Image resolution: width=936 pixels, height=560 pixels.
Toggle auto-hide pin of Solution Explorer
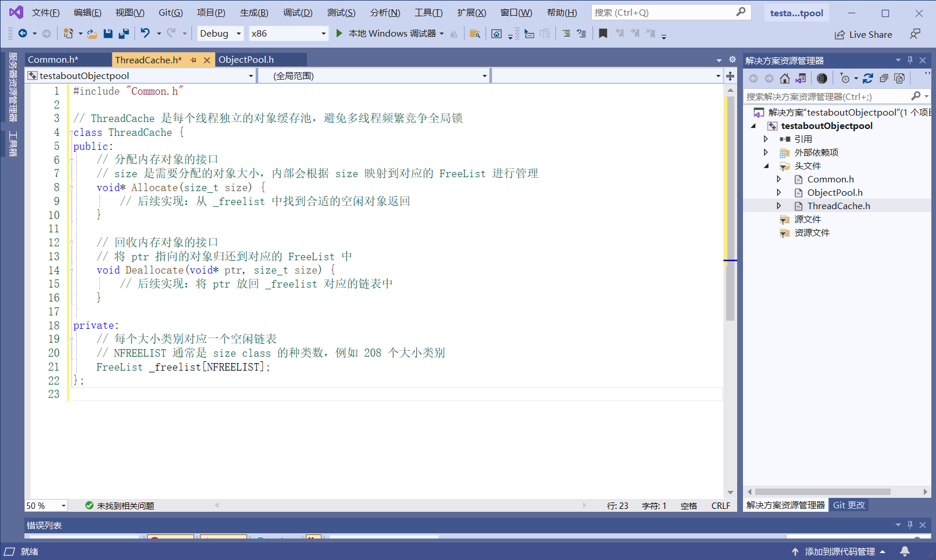[x=910, y=60]
